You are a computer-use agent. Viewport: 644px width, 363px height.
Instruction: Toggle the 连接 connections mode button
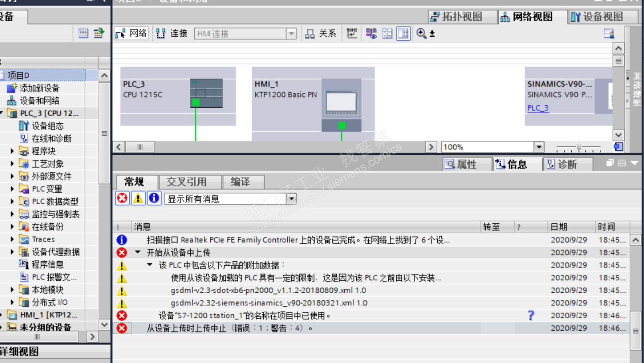pyautogui.click(x=172, y=33)
